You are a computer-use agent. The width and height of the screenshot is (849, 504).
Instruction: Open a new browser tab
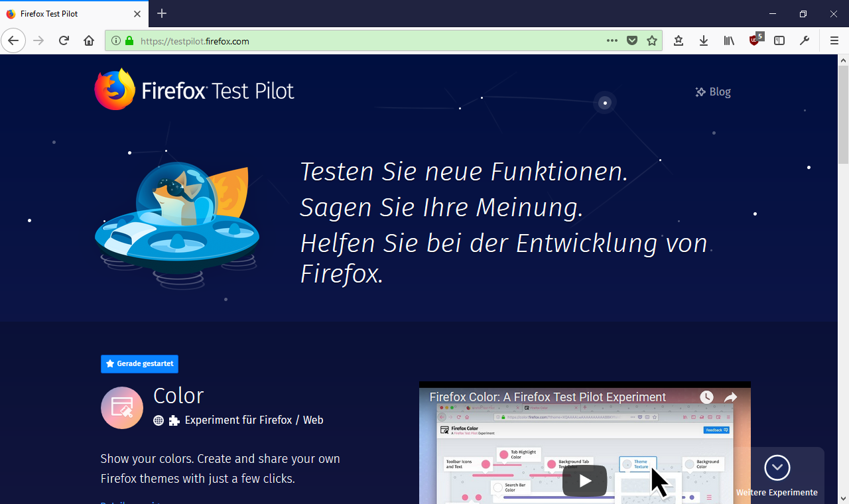coord(162,13)
